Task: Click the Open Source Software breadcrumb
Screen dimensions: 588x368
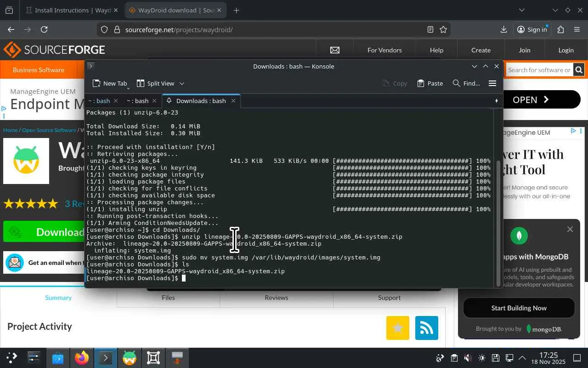Action: [x=49, y=130]
